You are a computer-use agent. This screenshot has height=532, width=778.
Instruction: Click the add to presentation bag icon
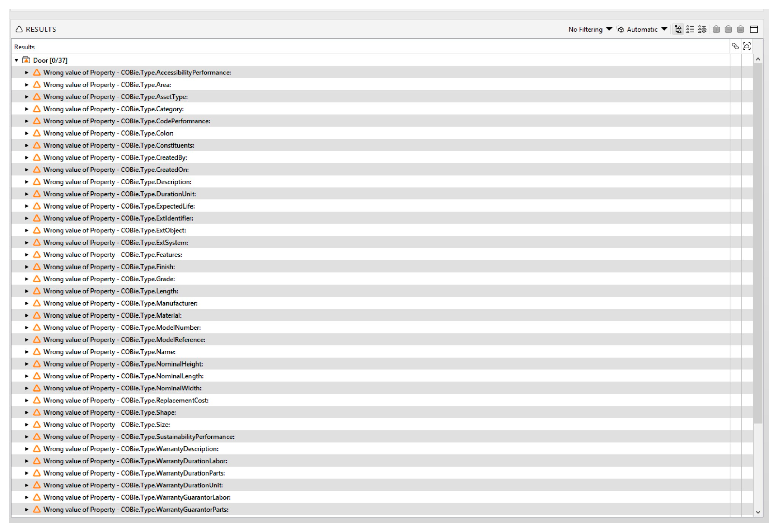click(716, 29)
